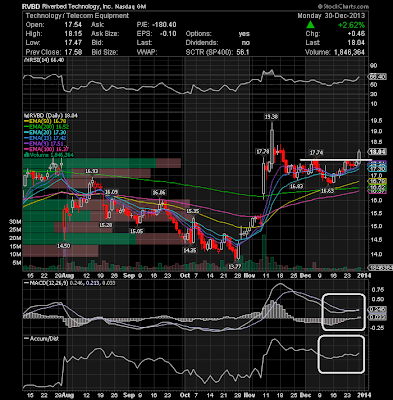This screenshot has width=393, height=400.
Task: Click the 14.50 low price label
Action: pyautogui.click(x=63, y=246)
